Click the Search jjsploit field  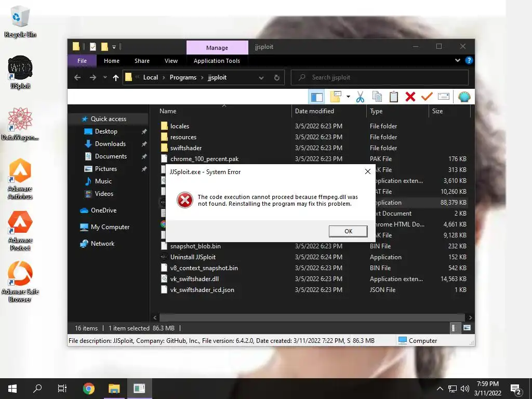[x=380, y=77]
